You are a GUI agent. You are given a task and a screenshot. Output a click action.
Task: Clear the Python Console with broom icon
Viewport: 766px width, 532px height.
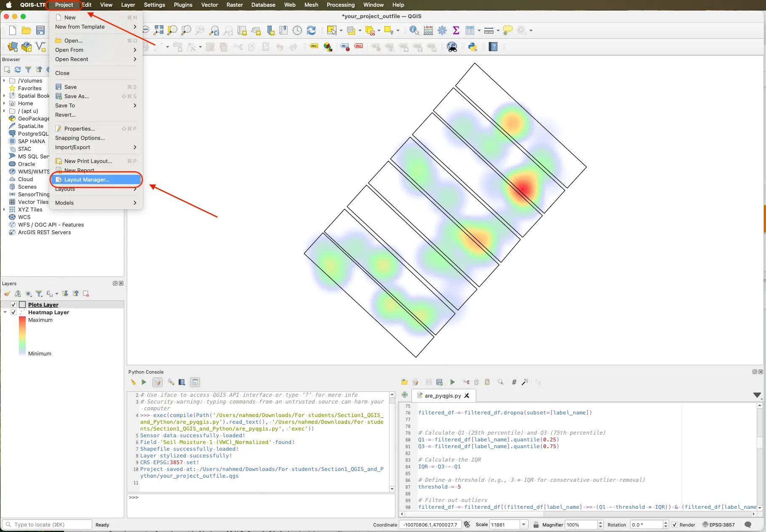pyautogui.click(x=133, y=382)
